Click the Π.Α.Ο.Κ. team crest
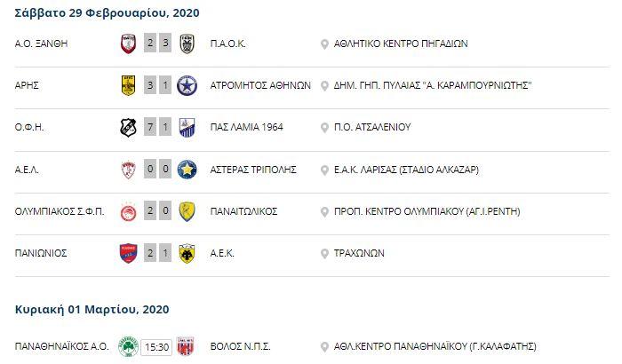The height and width of the screenshot is (364, 622). click(x=187, y=44)
